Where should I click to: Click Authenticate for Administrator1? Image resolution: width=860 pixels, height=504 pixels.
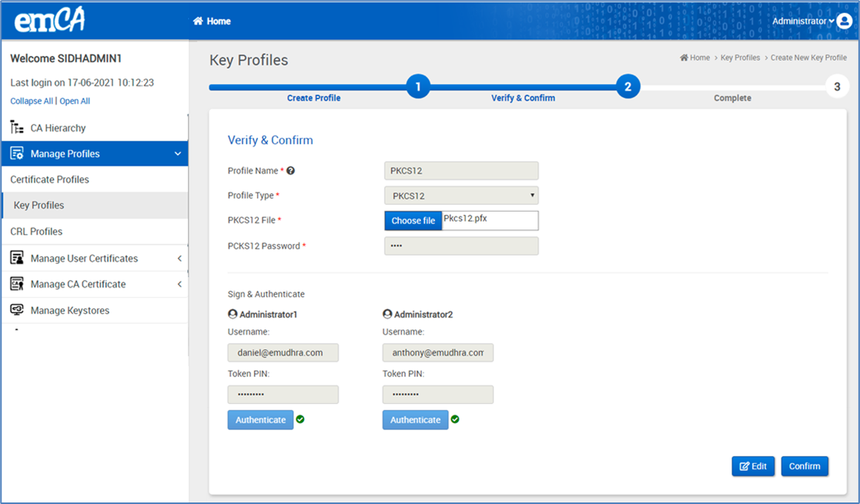(x=260, y=420)
